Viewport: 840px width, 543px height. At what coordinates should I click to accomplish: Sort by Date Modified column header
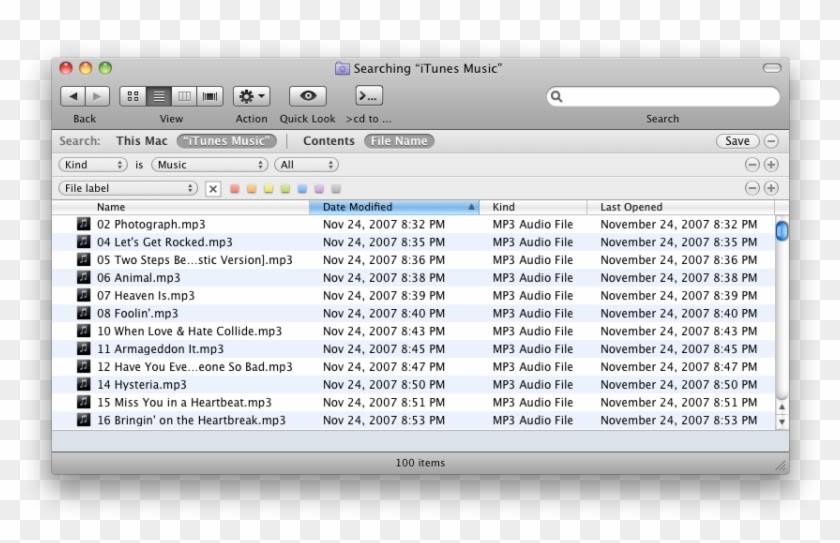[394, 207]
